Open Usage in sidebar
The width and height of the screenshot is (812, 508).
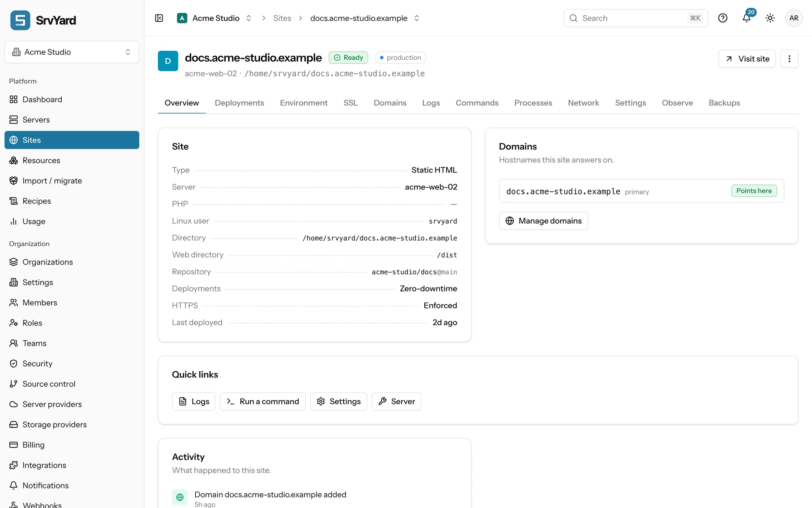[x=72, y=221]
